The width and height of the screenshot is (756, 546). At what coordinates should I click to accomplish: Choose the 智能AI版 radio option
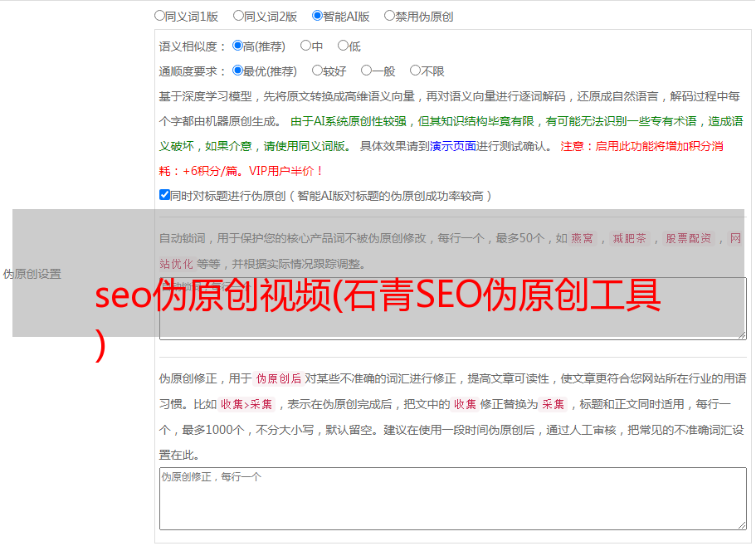(x=317, y=16)
